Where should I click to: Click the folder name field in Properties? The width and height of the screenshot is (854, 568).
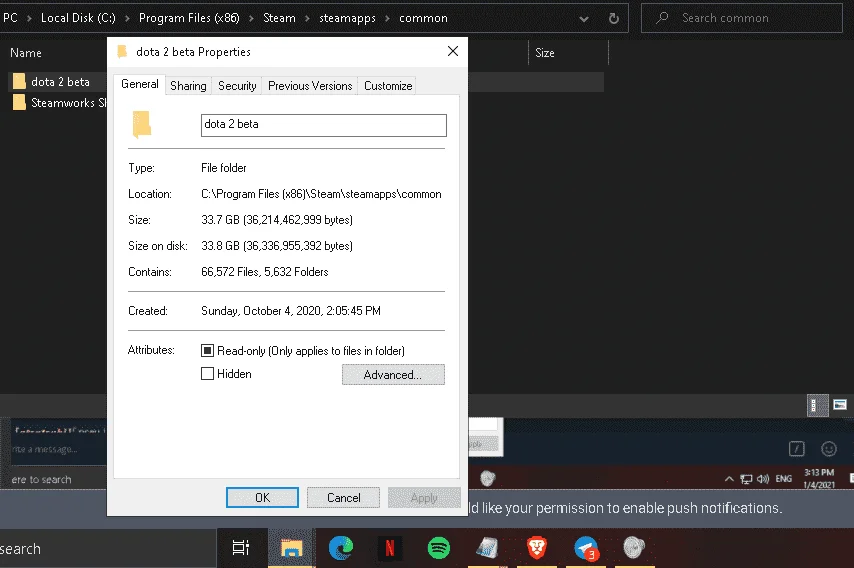tap(324, 125)
